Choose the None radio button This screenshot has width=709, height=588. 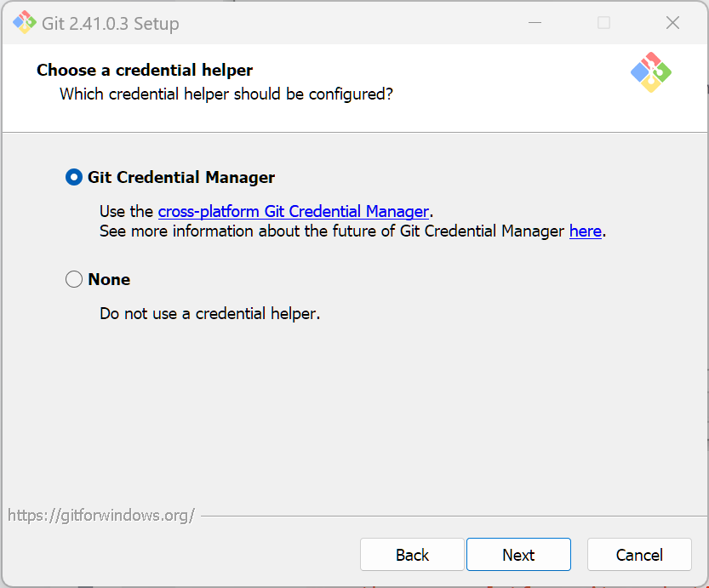[x=74, y=279]
